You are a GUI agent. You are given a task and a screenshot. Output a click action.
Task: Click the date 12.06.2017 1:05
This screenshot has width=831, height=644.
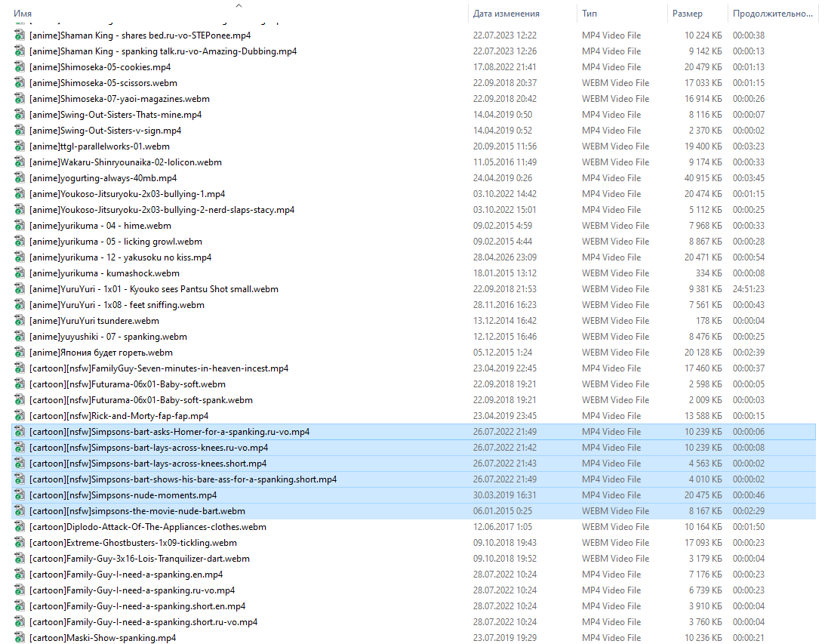(503, 527)
